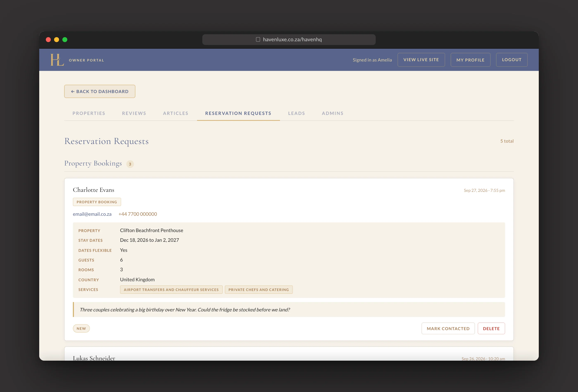Click the Property Bookings section heading
The width and height of the screenshot is (578, 392).
click(x=93, y=163)
